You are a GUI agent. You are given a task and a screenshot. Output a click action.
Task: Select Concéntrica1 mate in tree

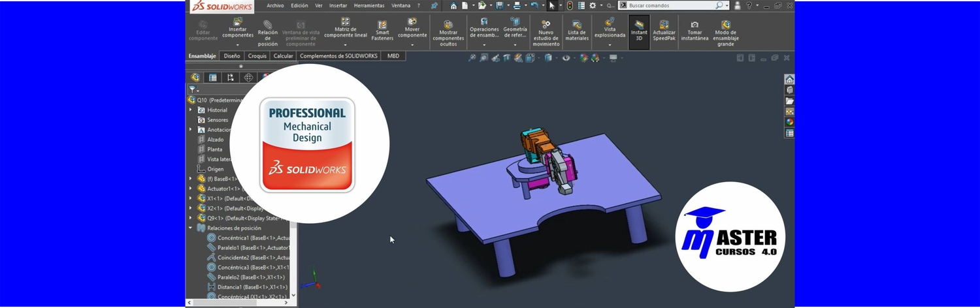(249, 238)
